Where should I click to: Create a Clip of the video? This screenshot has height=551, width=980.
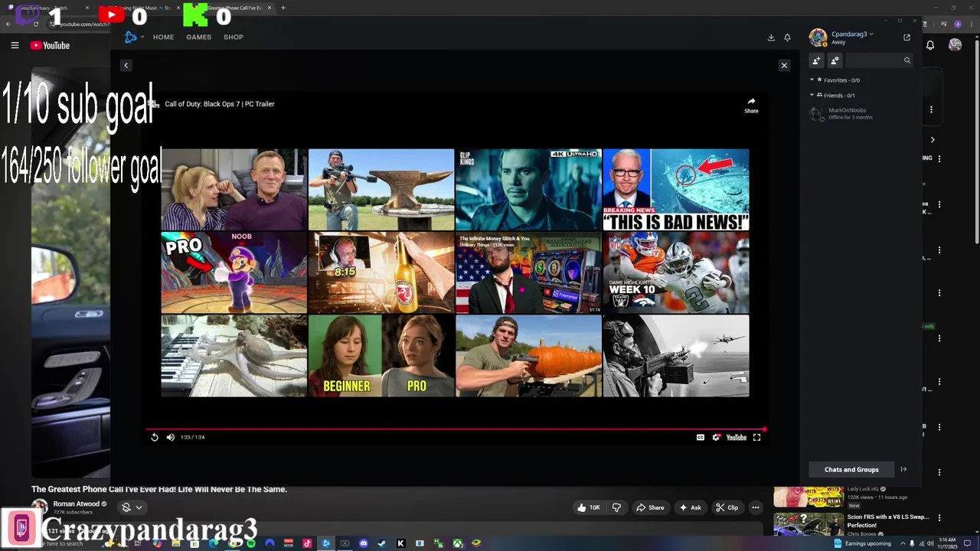727,507
